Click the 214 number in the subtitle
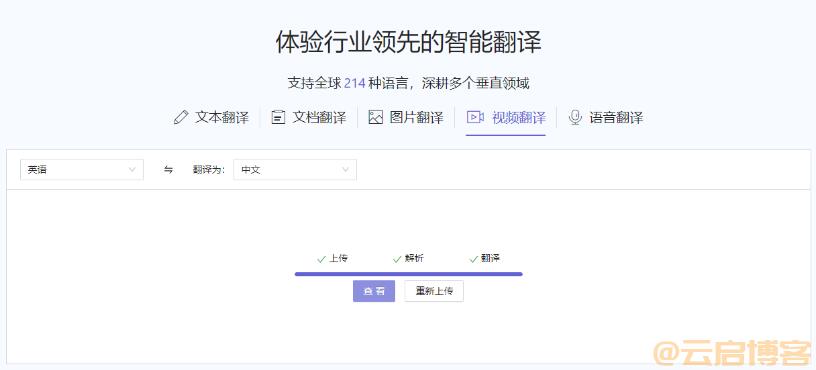This screenshot has height=370, width=816. coord(354,83)
